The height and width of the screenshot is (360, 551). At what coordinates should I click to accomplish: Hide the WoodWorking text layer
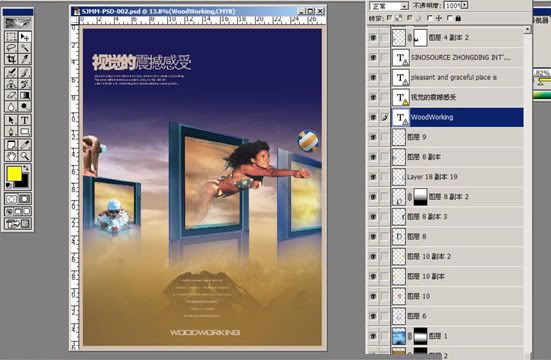(x=373, y=117)
